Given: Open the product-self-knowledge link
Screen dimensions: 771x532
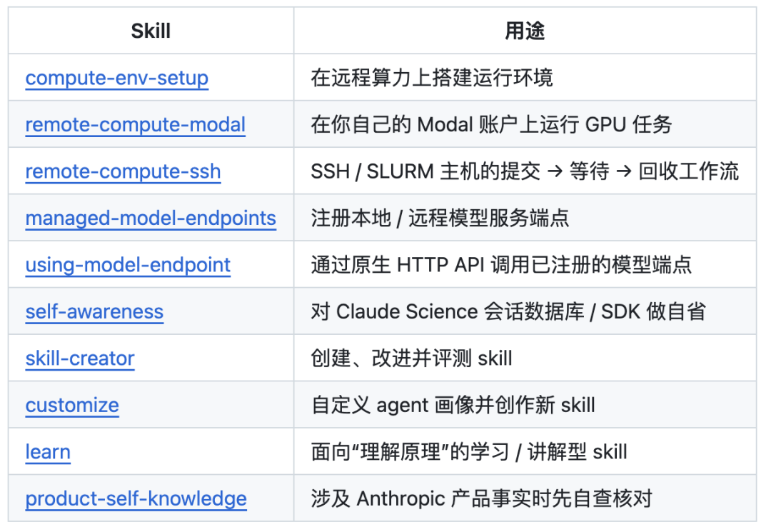Looking at the screenshot, I should click(x=136, y=498).
